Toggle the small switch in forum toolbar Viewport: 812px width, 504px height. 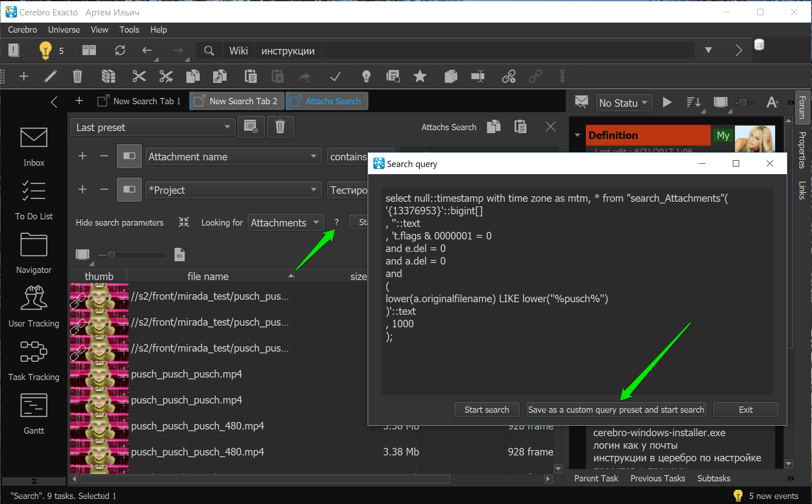744,103
